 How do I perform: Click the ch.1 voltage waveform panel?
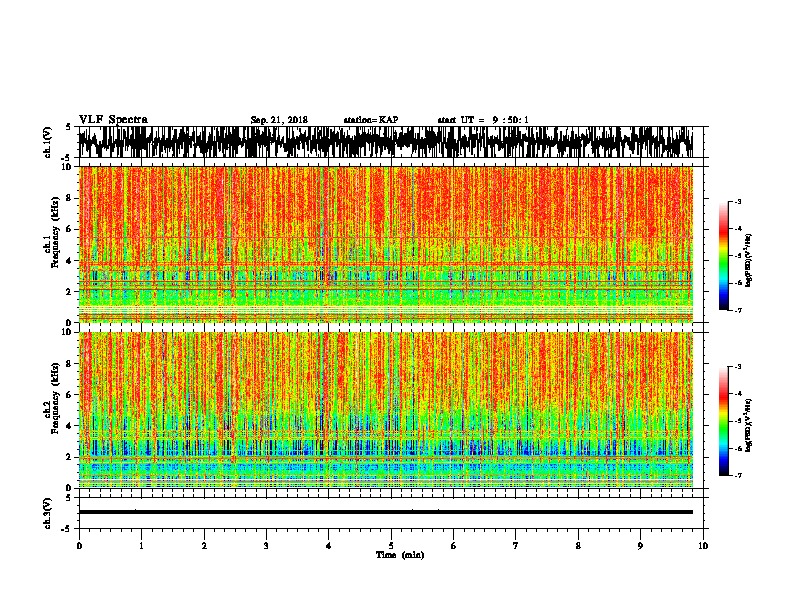click(391, 142)
